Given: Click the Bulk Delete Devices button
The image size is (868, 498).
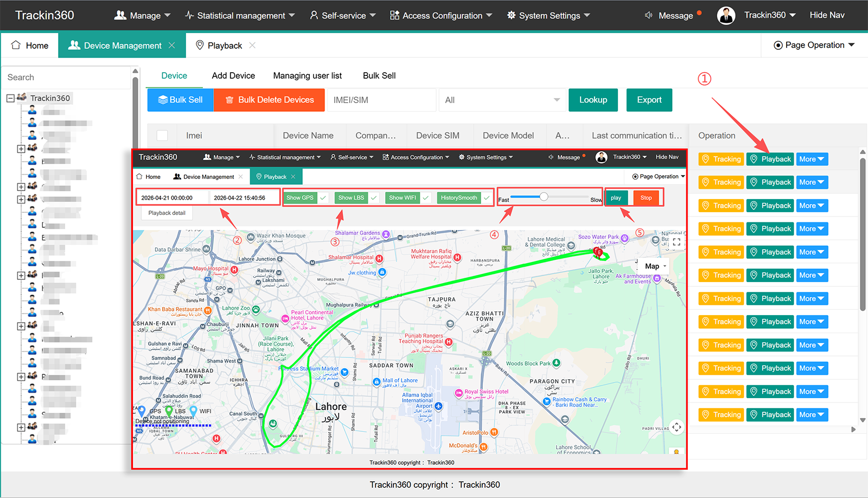Looking at the screenshot, I should [x=269, y=100].
